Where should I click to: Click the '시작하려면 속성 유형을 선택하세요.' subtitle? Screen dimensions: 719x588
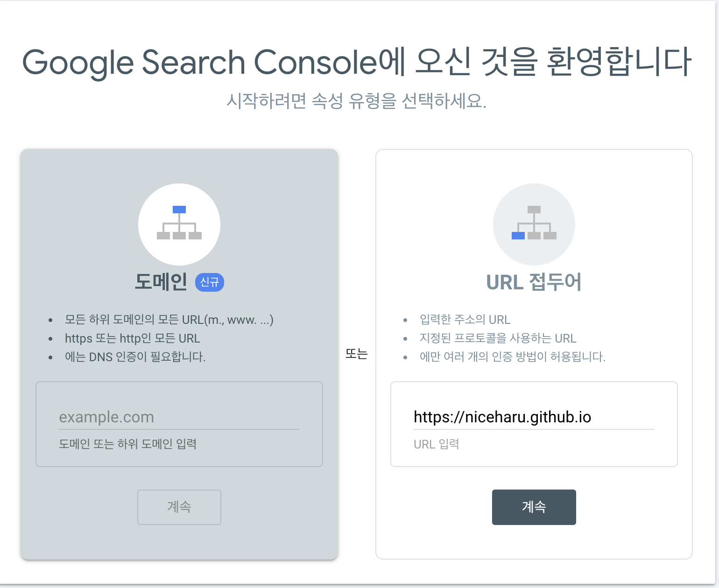(x=357, y=101)
